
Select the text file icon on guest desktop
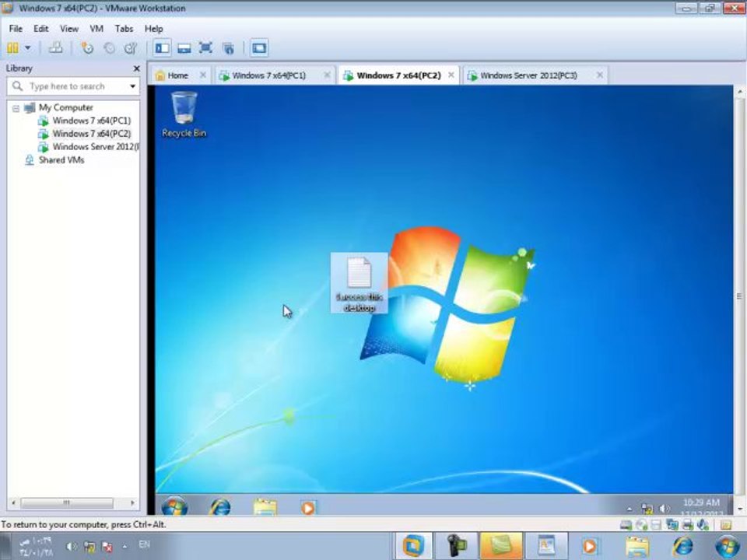359,283
